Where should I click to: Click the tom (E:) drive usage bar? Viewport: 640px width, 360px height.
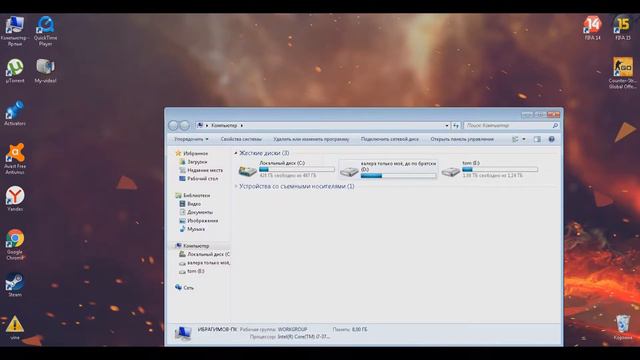tap(500, 169)
